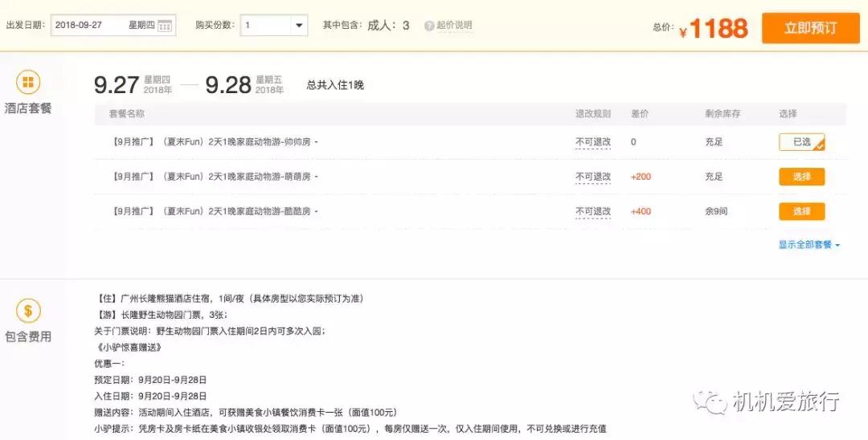Expand 显示全部套餐 list
868x440 pixels.
[x=809, y=245]
